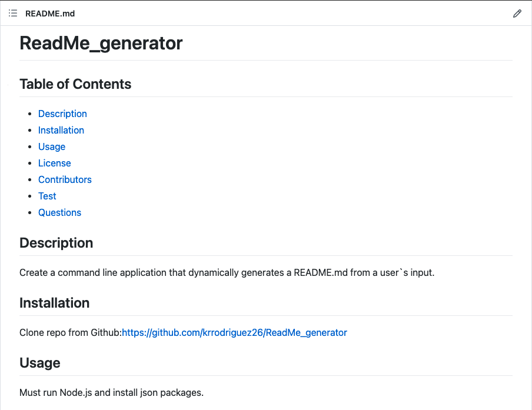This screenshot has height=410, width=532.
Task: Click the README.md tab label
Action: click(x=49, y=13)
